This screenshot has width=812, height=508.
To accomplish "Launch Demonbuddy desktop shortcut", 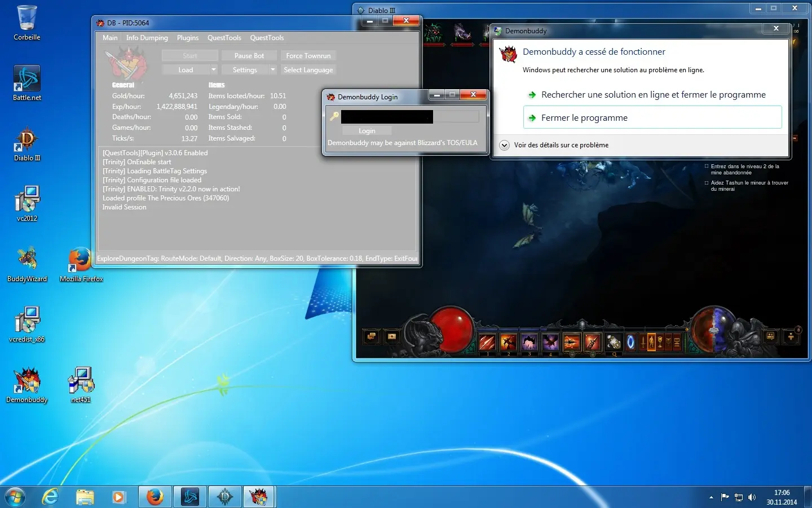I will 27,385.
